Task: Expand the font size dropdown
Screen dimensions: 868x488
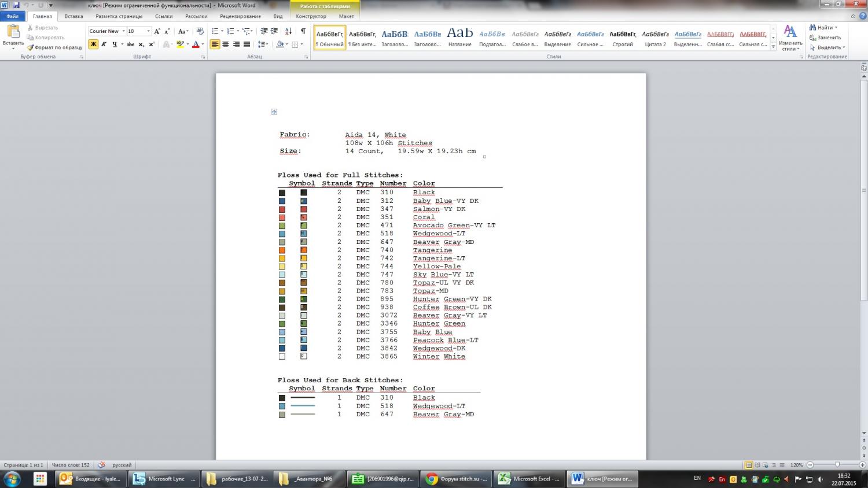Action: 148,31
